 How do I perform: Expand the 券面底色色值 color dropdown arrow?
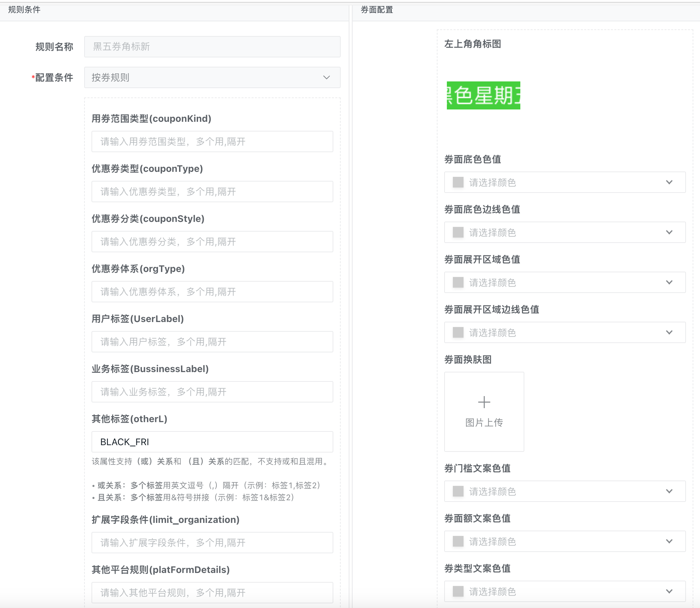click(x=669, y=182)
